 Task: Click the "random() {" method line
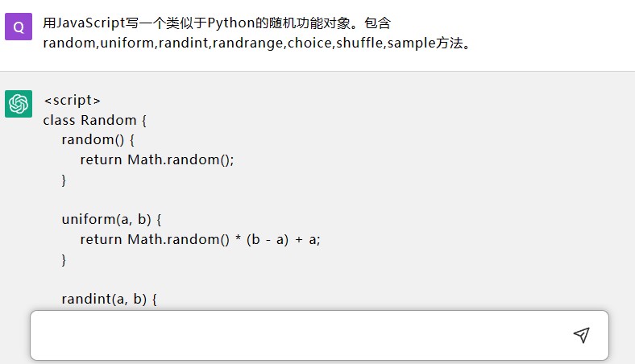tap(98, 139)
